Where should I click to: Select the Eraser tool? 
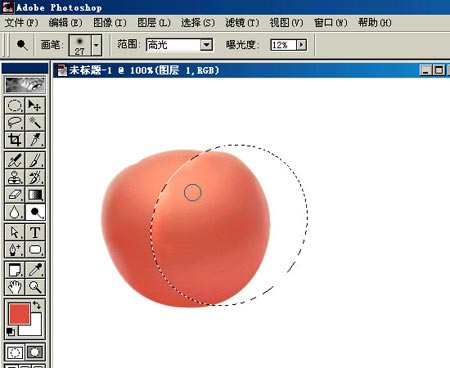15,195
